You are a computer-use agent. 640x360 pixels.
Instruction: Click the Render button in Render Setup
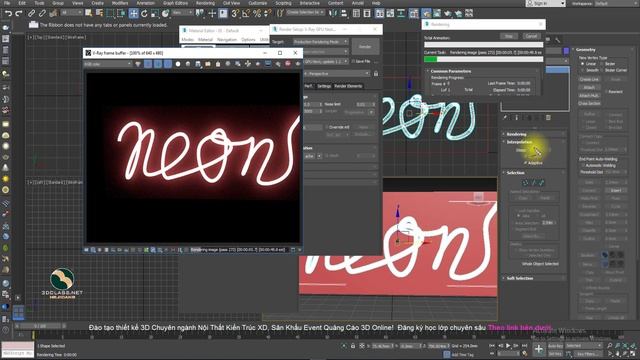coord(365,47)
